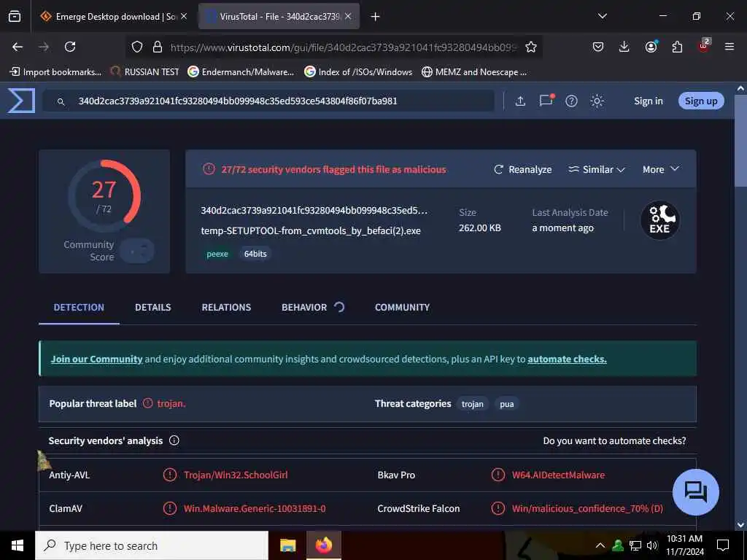Open the Extensions puzzle icon
The width and height of the screenshot is (747, 560).
pos(677,47)
